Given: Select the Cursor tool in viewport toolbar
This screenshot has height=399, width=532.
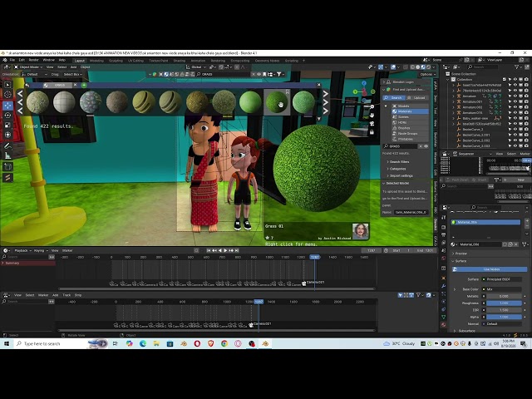Looking at the screenshot, I should click(x=7, y=95).
